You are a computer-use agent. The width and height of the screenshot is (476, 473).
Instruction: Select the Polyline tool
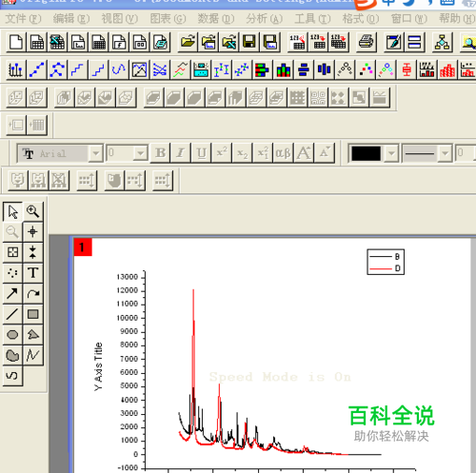(x=32, y=355)
